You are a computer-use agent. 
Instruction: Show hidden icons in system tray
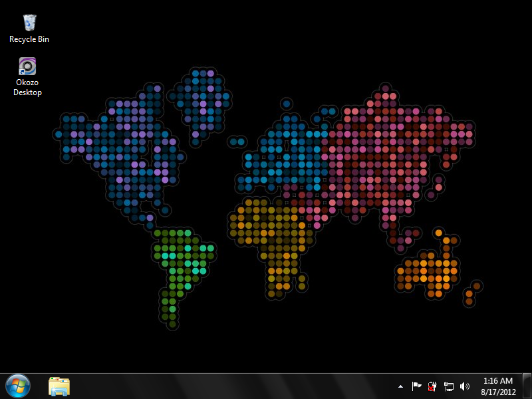click(401, 386)
